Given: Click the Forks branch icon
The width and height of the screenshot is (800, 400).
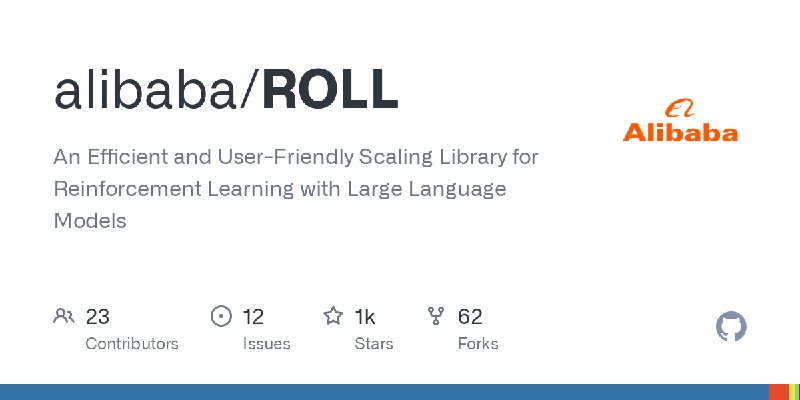Looking at the screenshot, I should tap(436, 316).
